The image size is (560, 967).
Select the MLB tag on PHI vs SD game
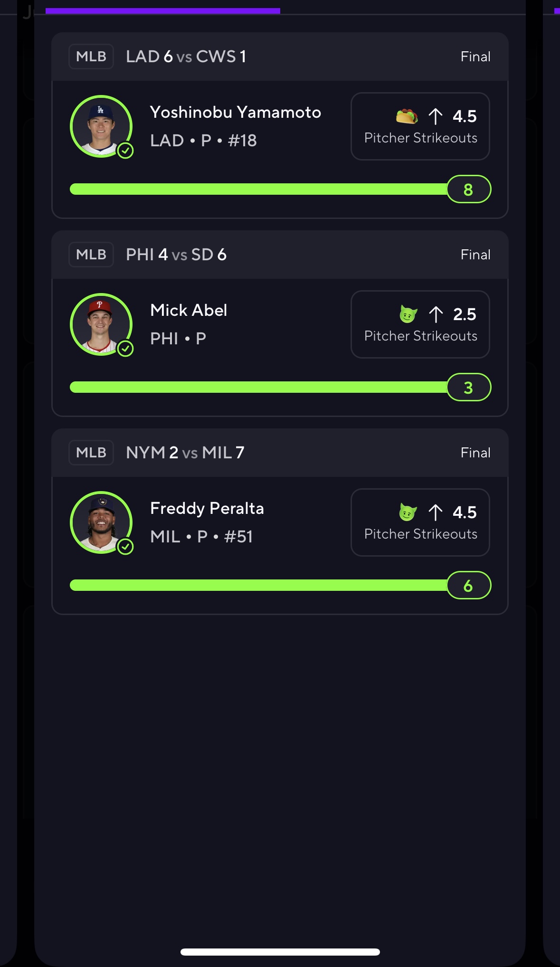pyautogui.click(x=91, y=255)
